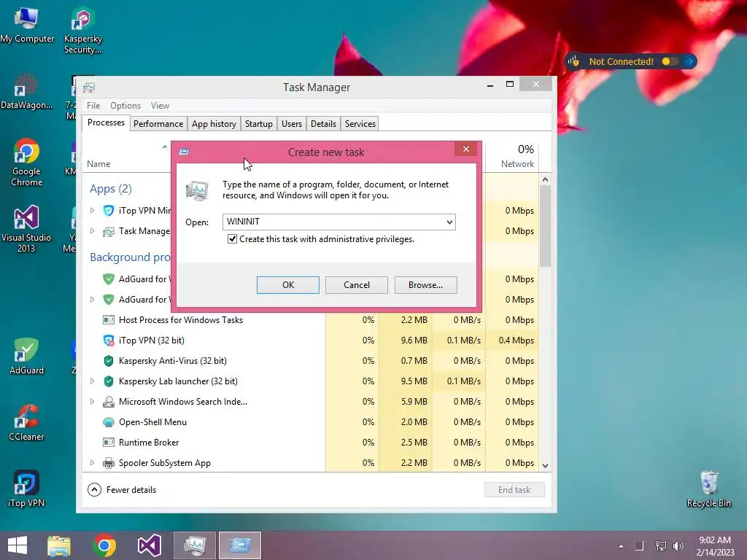Image resolution: width=747 pixels, height=560 pixels.
Task: Open File Explorer from taskbar
Action: (x=59, y=545)
